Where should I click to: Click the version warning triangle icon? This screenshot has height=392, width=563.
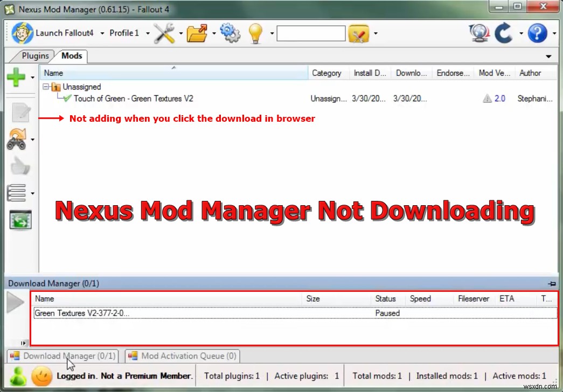pyautogui.click(x=487, y=99)
